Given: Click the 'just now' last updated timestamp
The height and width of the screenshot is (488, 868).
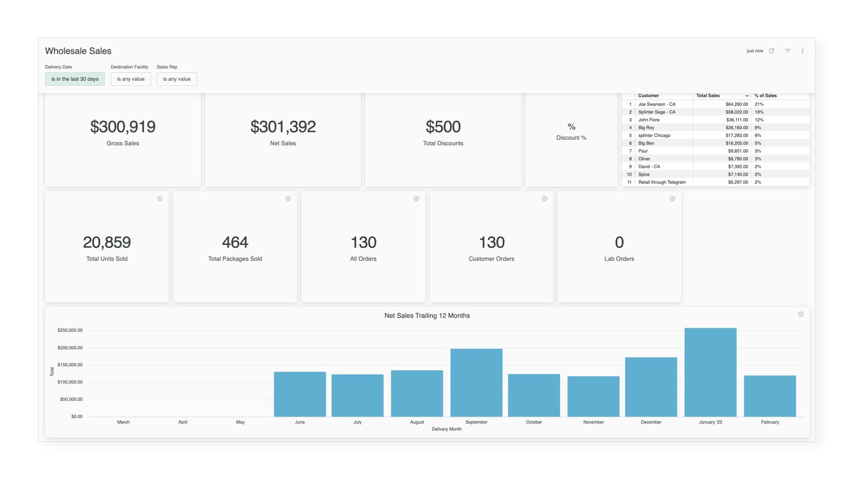Looking at the screenshot, I should (x=755, y=50).
